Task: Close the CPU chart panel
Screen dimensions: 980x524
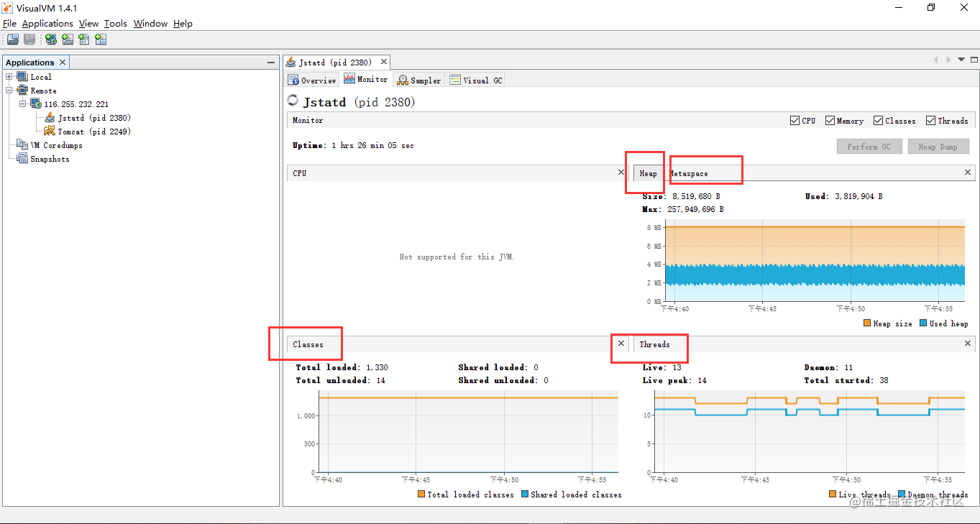Action: [621, 173]
